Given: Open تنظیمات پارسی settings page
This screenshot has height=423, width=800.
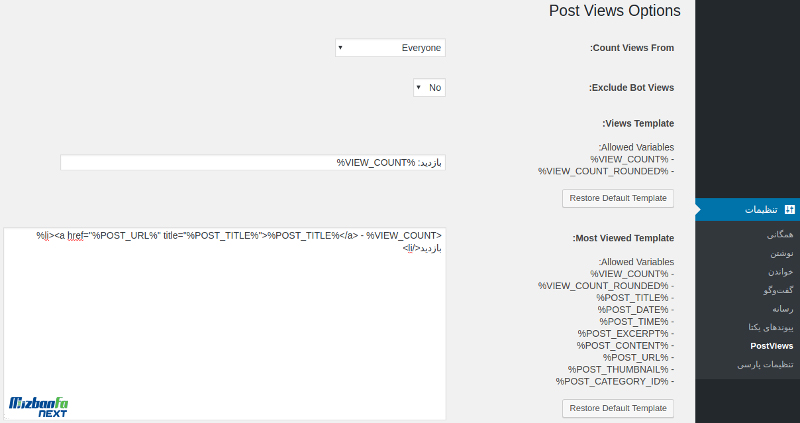Looking at the screenshot, I should (x=765, y=365).
